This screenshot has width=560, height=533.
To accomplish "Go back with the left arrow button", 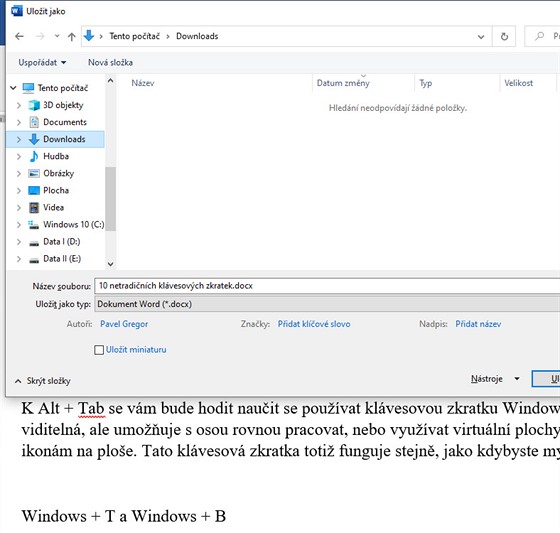I will coord(19,36).
